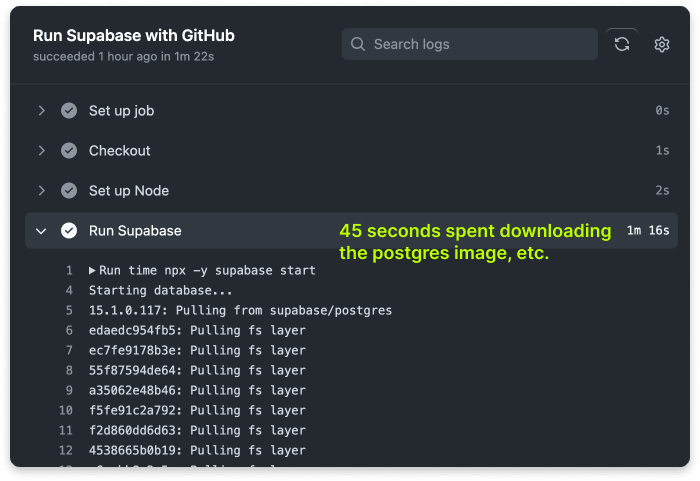Click log line number 12

[66, 450]
